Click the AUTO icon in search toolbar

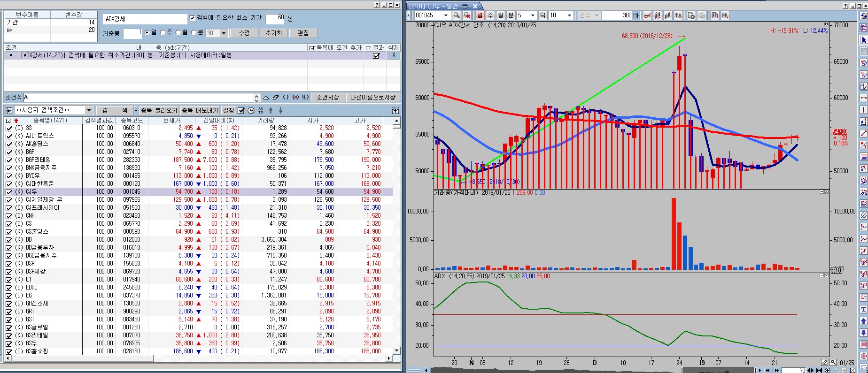(261, 111)
